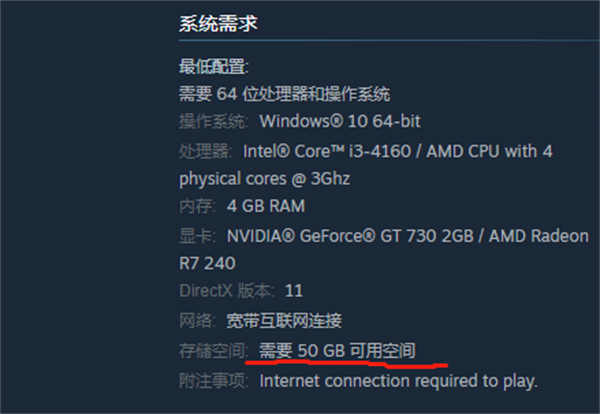
Task: Click the 系统需求 section heading
Action: [218, 24]
